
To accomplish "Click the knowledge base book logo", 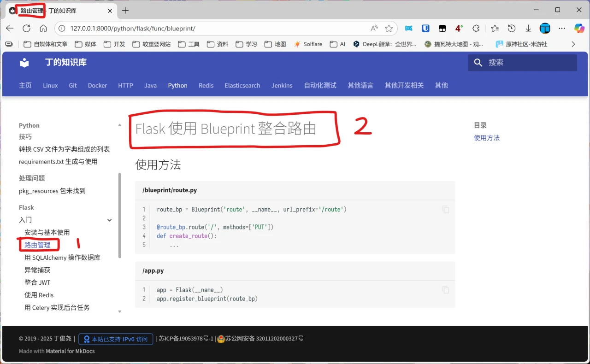I will [24, 63].
